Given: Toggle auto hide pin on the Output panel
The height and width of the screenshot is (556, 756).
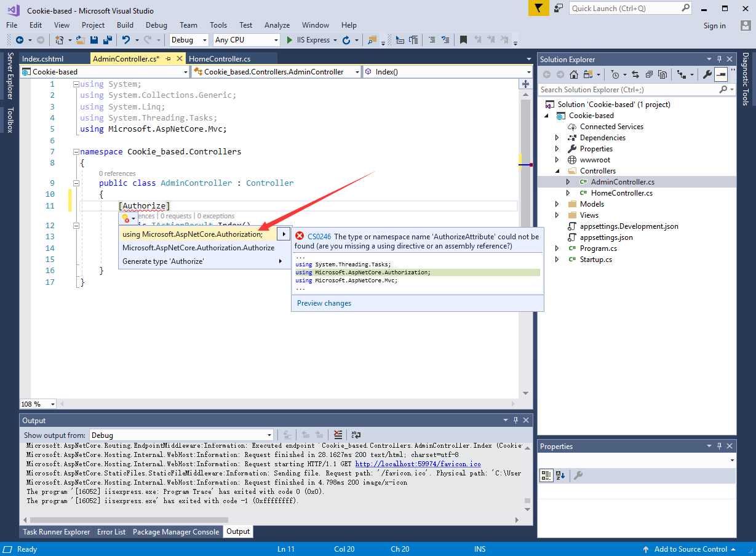Looking at the screenshot, I should (x=515, y=420).
